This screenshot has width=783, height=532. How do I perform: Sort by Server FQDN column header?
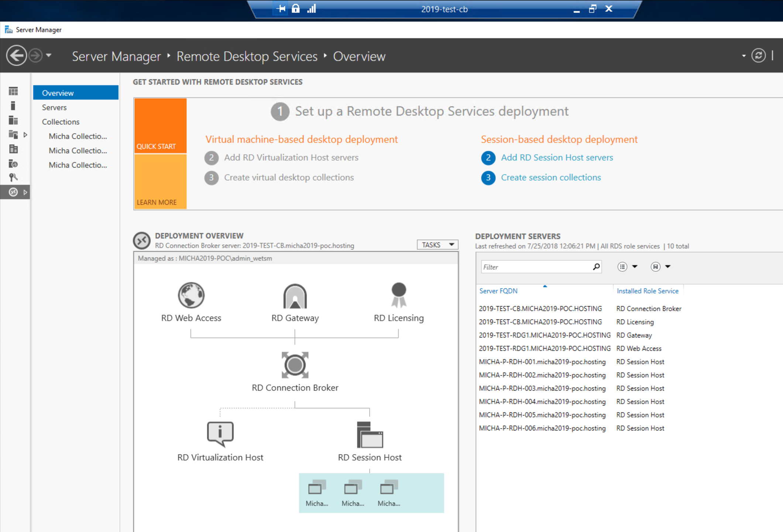pos(498,291)
